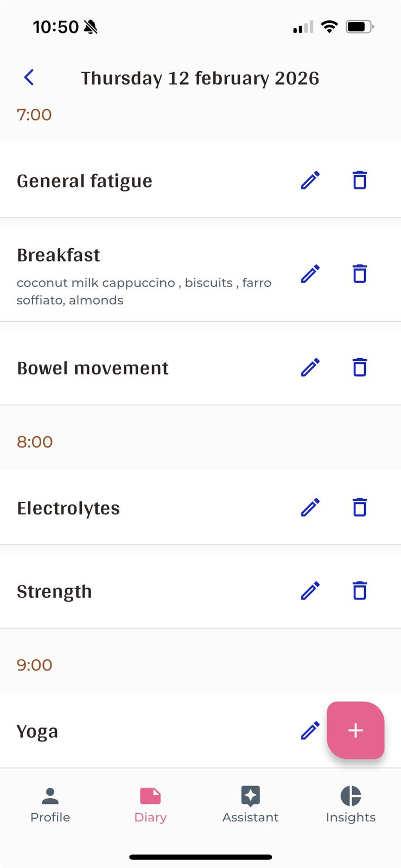Viewport: 401px width, 868px height.
Task: Edit the General fatigue entry
Action: 310,180
